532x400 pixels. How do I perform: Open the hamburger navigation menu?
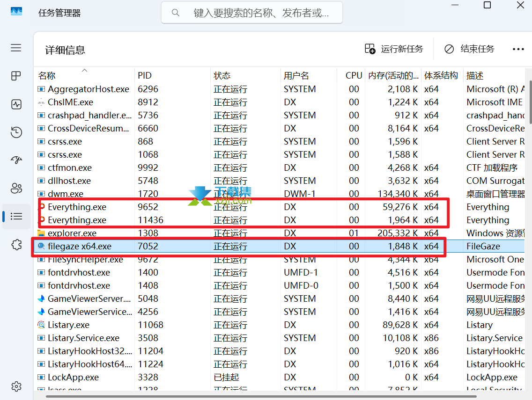tap(16, 48)
